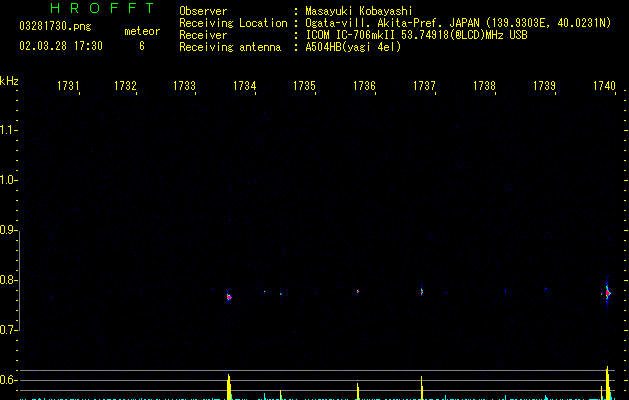
Task: Click the Observer field label
Action: (x=203, y=11)
